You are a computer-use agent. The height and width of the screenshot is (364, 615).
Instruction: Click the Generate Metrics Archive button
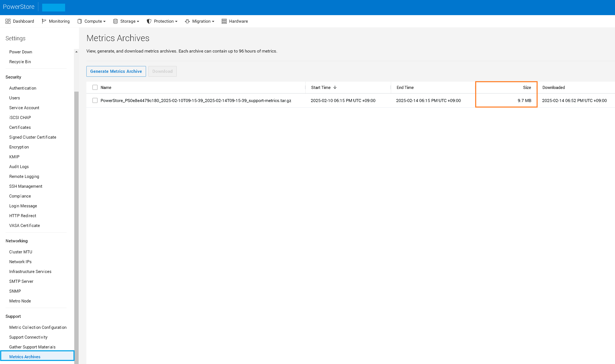(x=116, y=71)
